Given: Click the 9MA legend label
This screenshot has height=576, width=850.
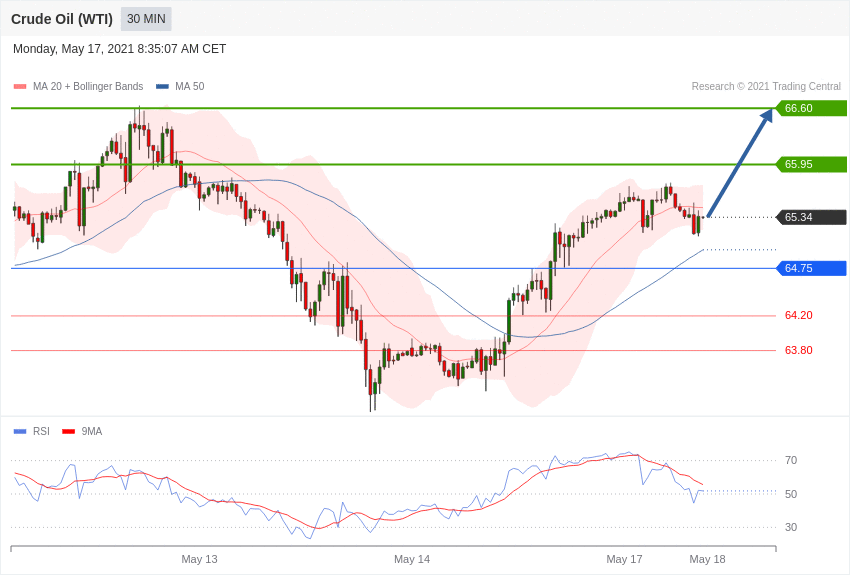Looking at the screenshot, I should coord(92,431).
